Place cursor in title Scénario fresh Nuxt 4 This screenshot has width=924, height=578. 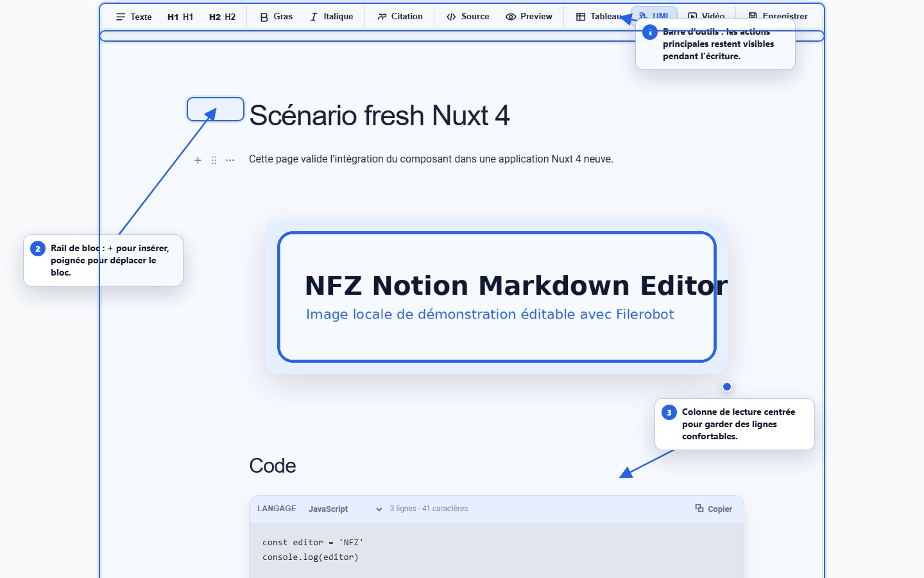pyautogui.click(x=379, y=116)
